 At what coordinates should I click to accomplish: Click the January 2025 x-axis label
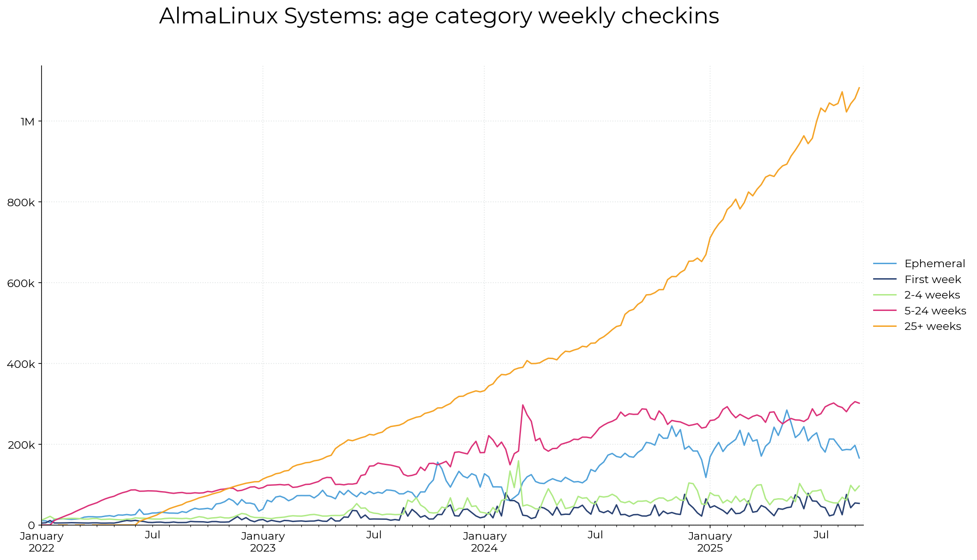coord(710,542)
